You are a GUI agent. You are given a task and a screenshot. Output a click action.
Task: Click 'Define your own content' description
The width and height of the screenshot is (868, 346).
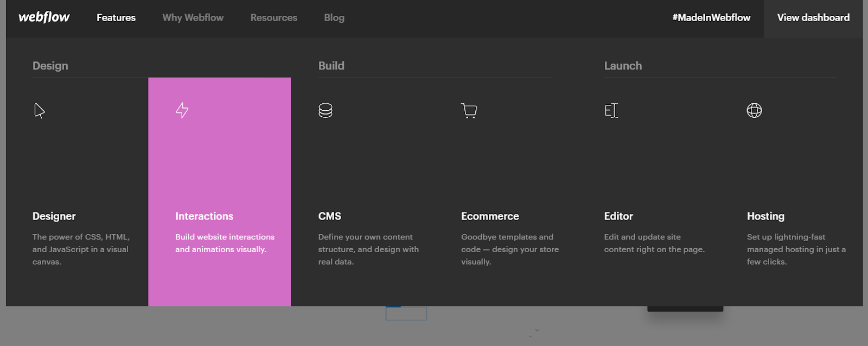[x=368, y=249]
